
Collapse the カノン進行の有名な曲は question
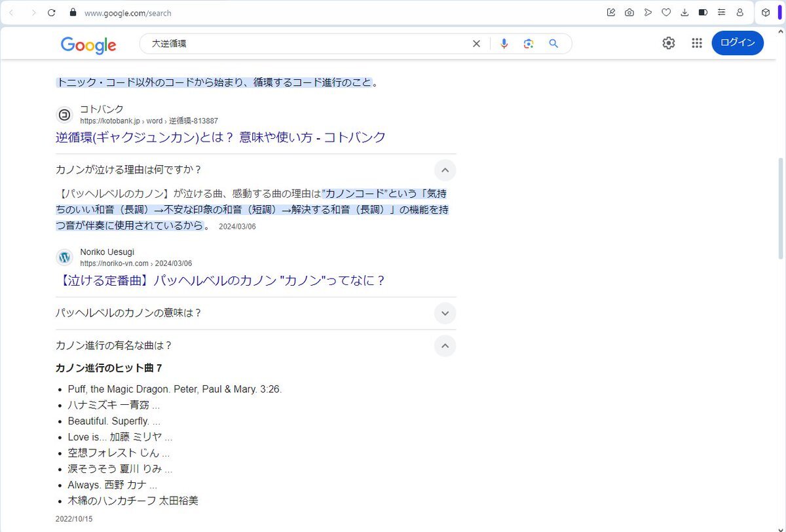pos(445,346)
